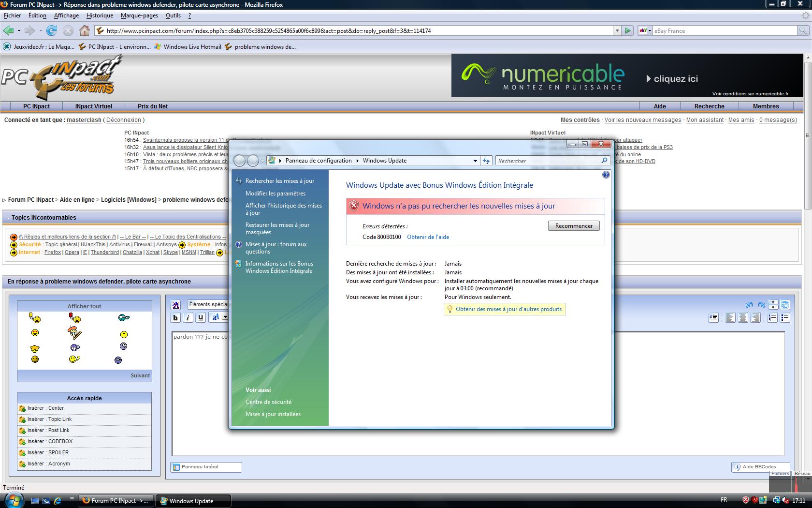
Task: Open the 'Windows Live Hotmail' bookmark
Action: coord(192,47)
